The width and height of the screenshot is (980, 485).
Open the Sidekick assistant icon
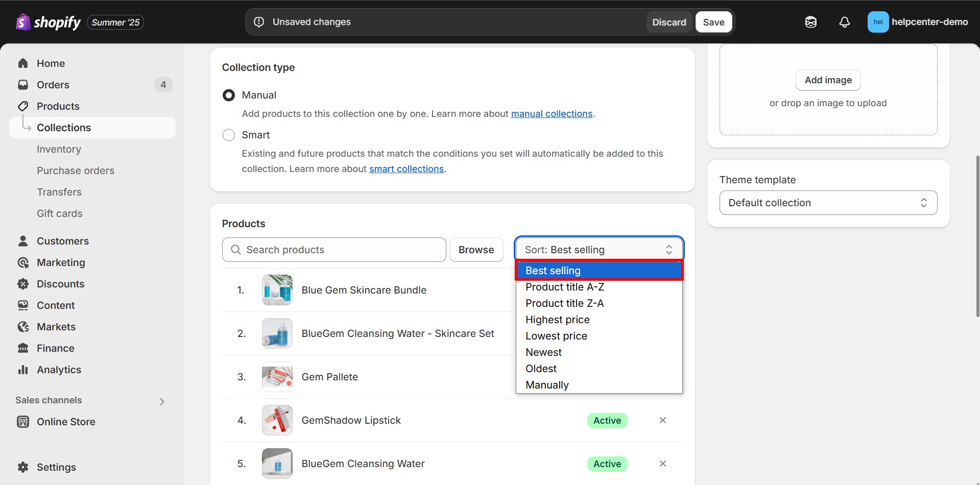[x=810, y=22]
